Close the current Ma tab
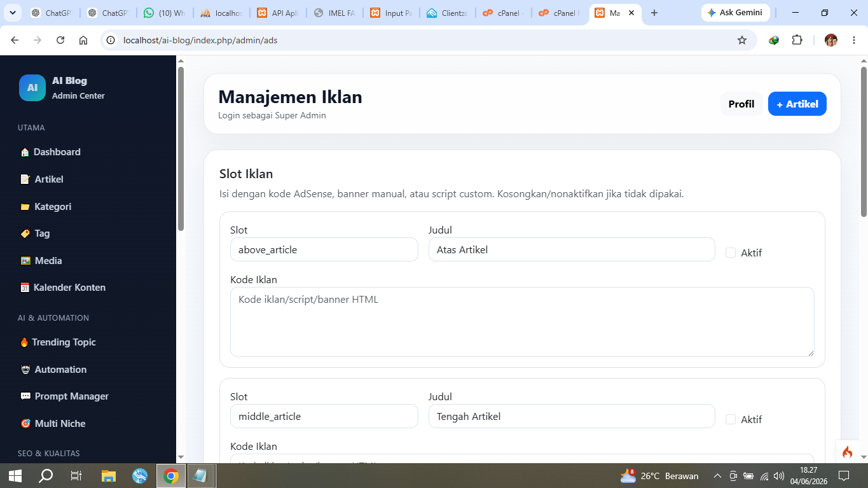 coord(631,13)
